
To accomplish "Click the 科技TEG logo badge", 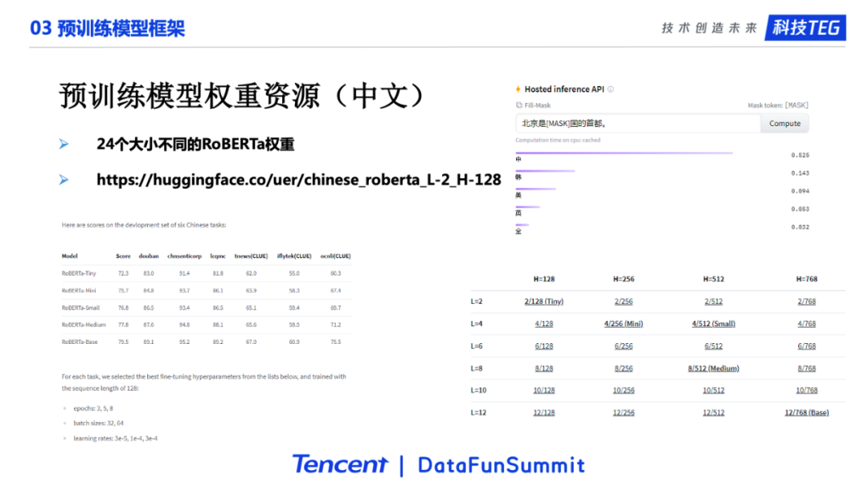I will click(805, 27).
